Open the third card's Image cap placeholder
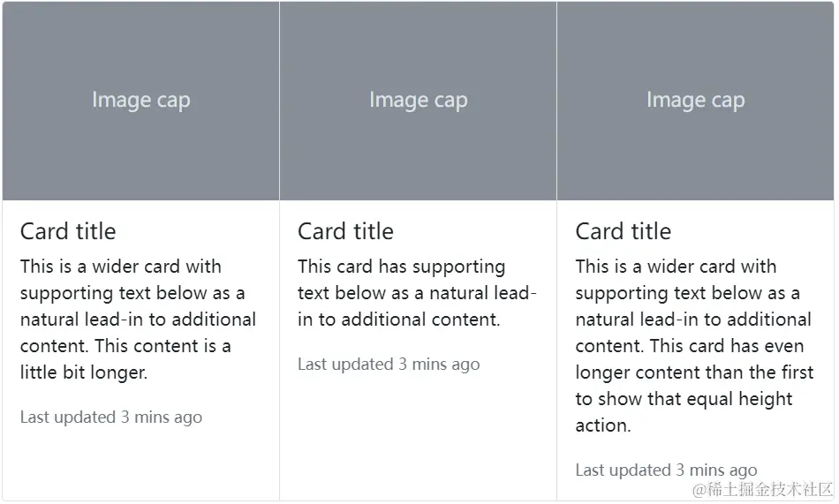This screenshot has height=504, width=839. 695,101
